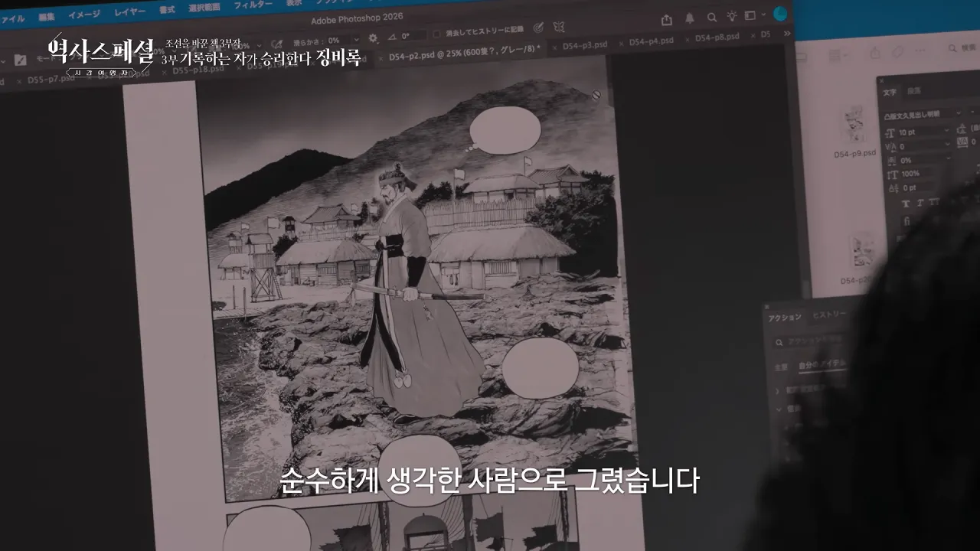
Task: Open the イメージ menu
Action: [x=84, y=14]
